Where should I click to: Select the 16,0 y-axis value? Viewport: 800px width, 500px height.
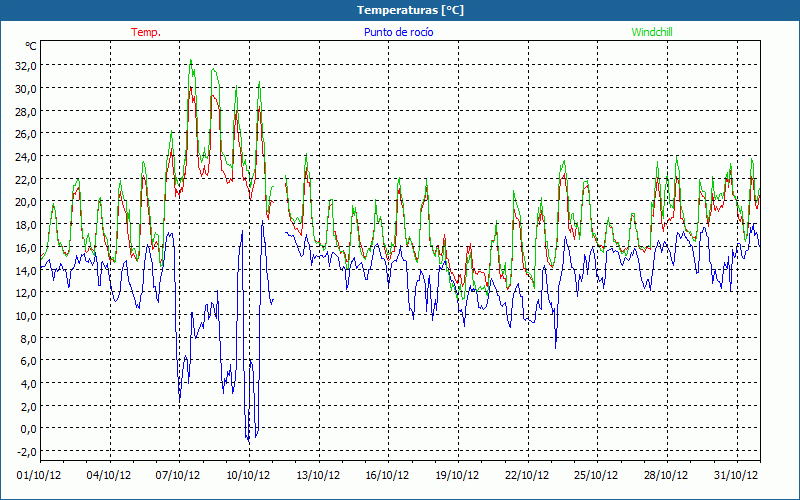coord(26,248)
